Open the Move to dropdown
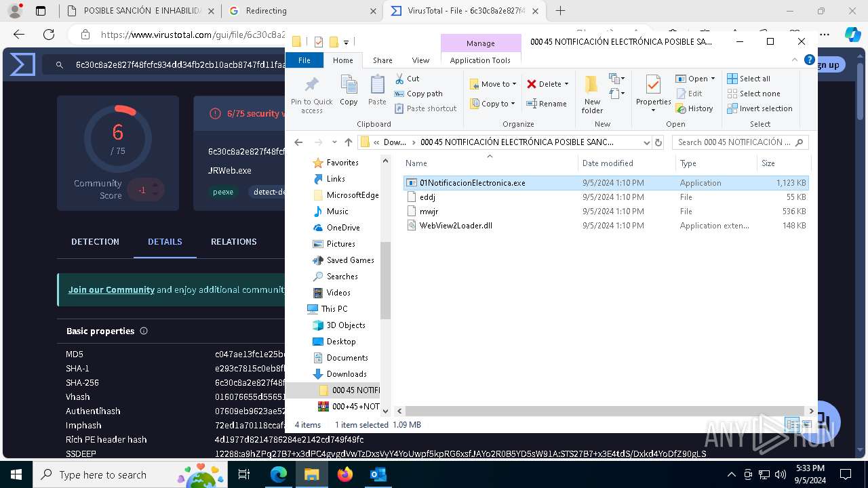868x488 pixels. pos(493,84)
